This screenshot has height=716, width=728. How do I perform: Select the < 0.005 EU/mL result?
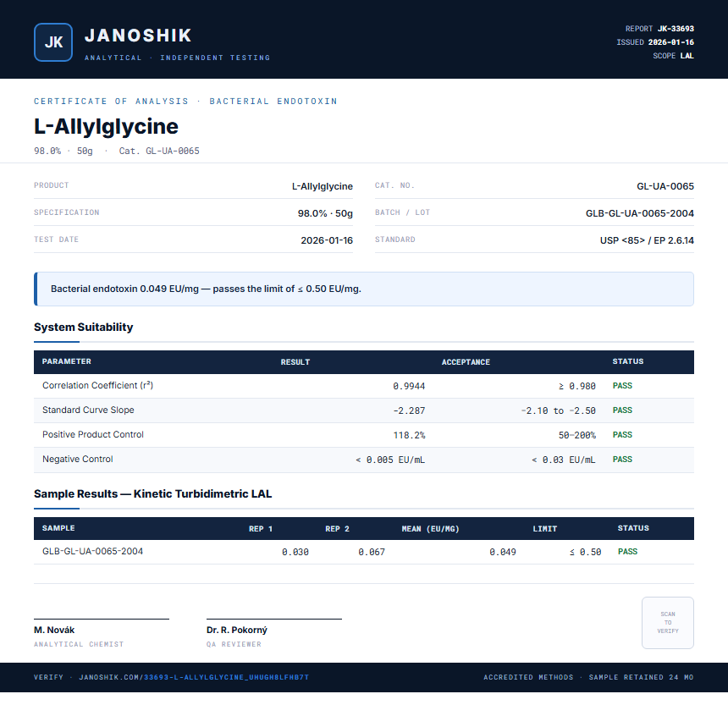pyautogui.click(x=390, y=460)
